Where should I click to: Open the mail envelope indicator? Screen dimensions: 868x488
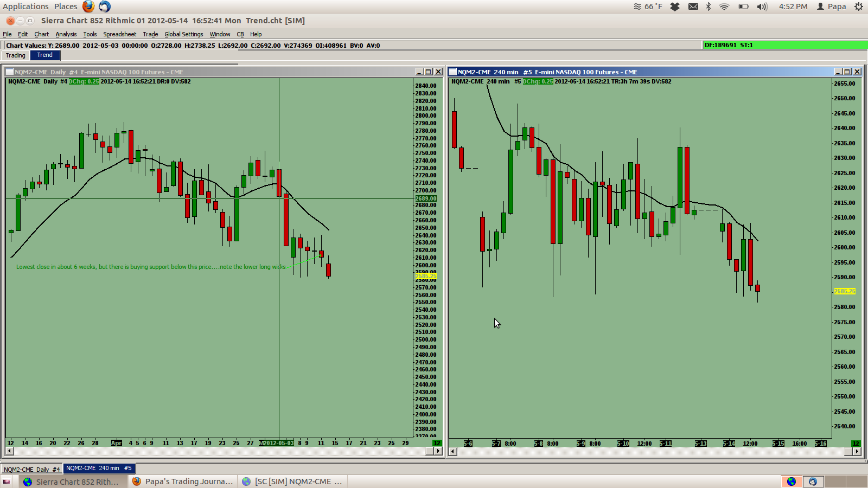(x=693, y=7)
